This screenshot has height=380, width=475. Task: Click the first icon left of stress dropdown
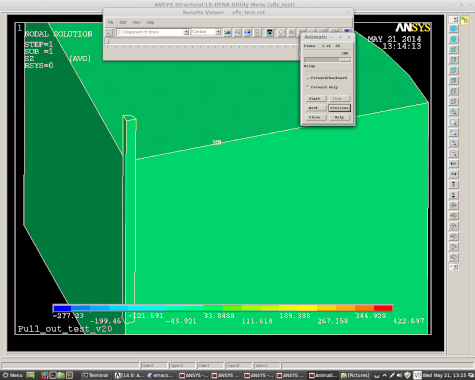coord(109,32)
